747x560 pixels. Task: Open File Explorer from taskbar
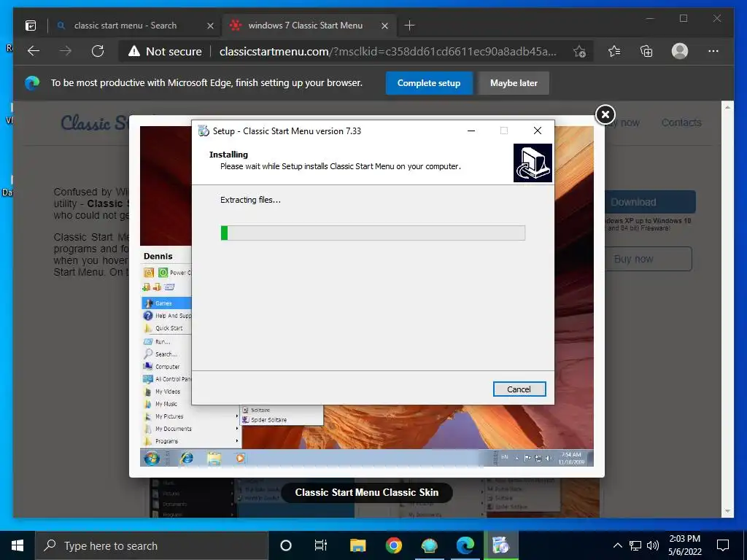coord(357,545)
